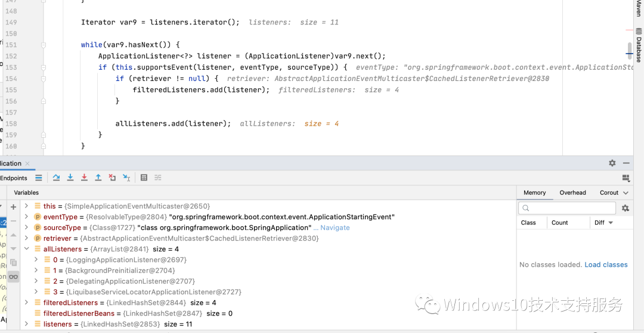Click the Step Out debugger icon
This screenshot has width=644, height=333.
coord(98,178)
